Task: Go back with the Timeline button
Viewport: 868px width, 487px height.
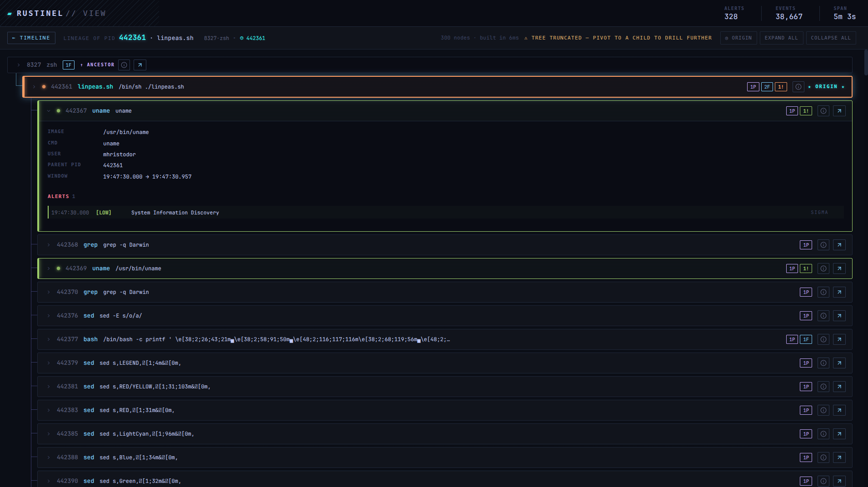Action: pos(31,38)
